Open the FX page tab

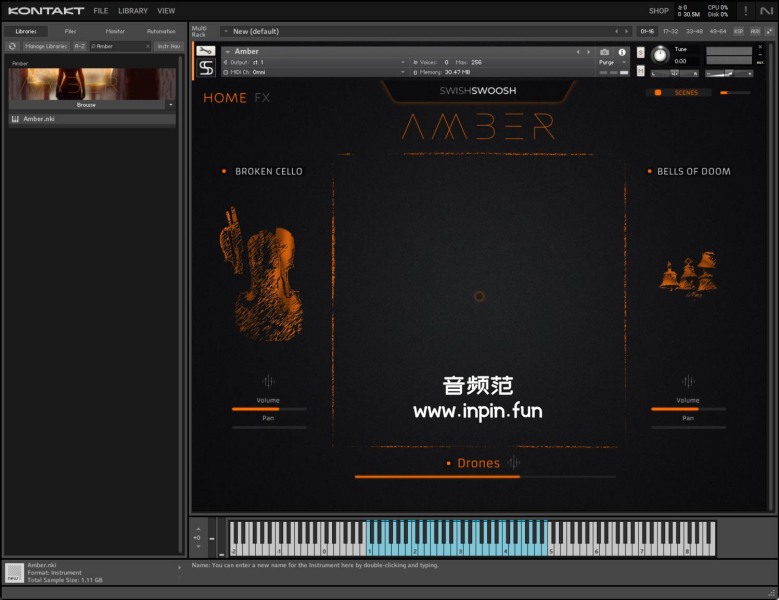[262, 98]
